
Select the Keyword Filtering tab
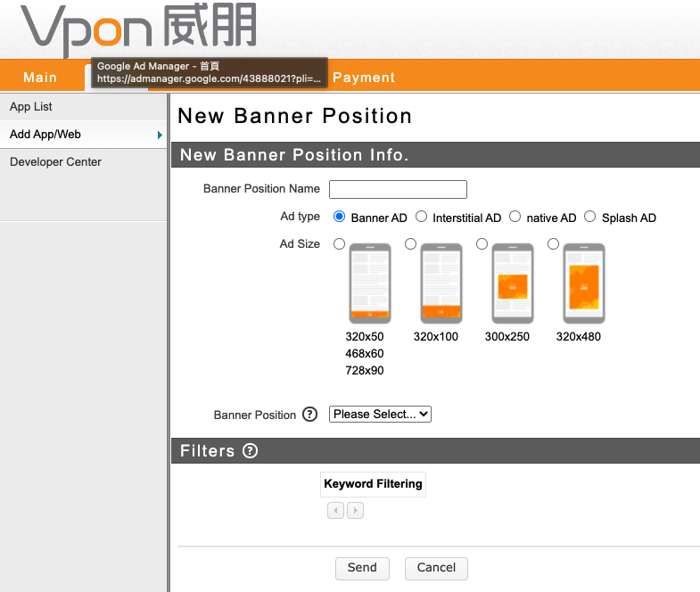coord(374,484)
